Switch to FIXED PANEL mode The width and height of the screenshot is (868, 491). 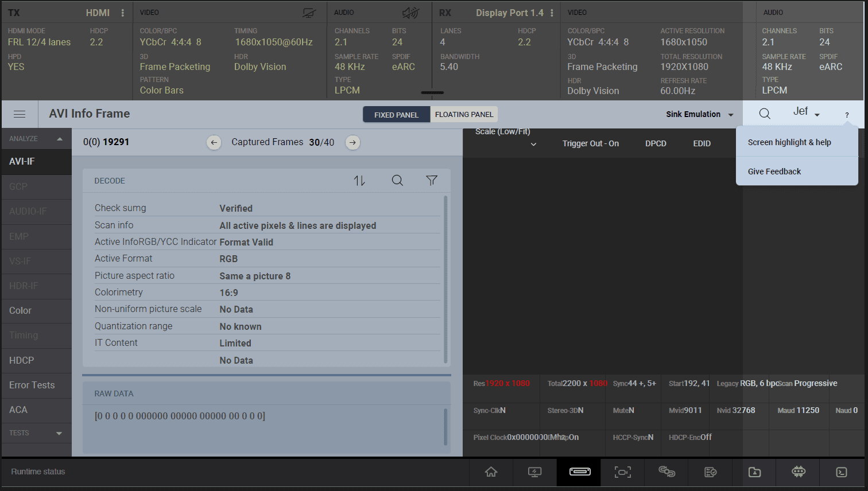397,115
